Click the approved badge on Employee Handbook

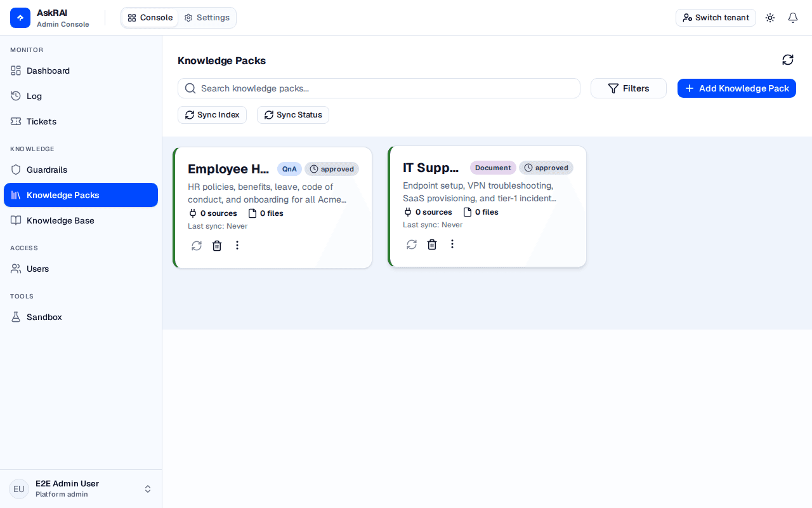332,169
